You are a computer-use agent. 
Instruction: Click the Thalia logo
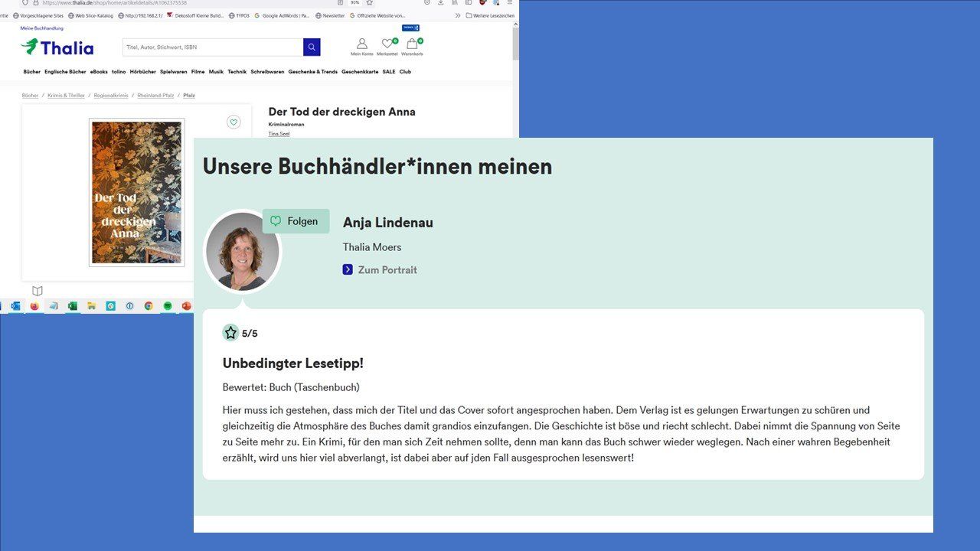click(x=57, y=47)
